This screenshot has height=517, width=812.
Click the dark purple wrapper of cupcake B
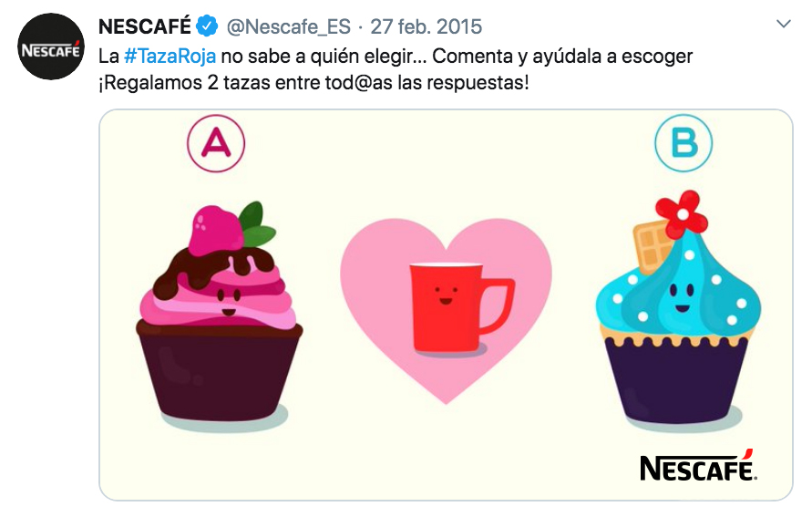[677, 379]
